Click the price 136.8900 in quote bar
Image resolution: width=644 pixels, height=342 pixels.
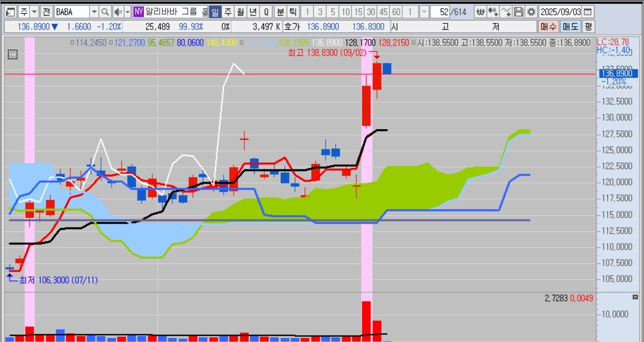coord(34,27)
